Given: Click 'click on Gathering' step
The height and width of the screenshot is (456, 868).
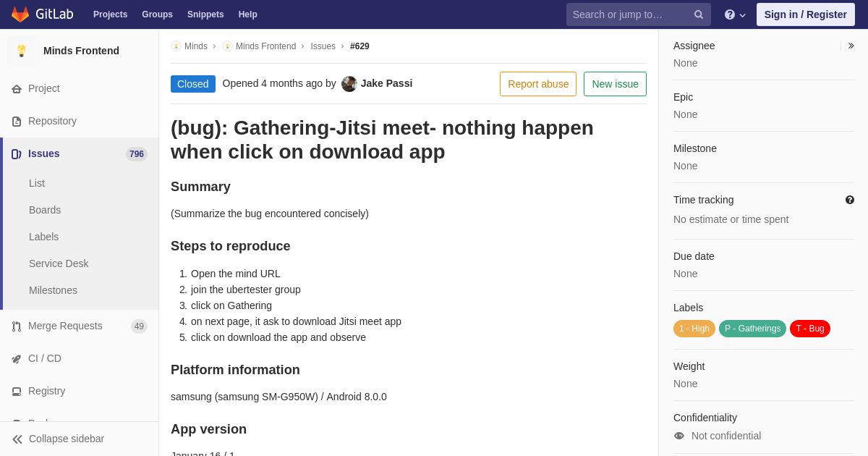Looking at the screenshot, I should pyautogui.click(x=231, y=305).
